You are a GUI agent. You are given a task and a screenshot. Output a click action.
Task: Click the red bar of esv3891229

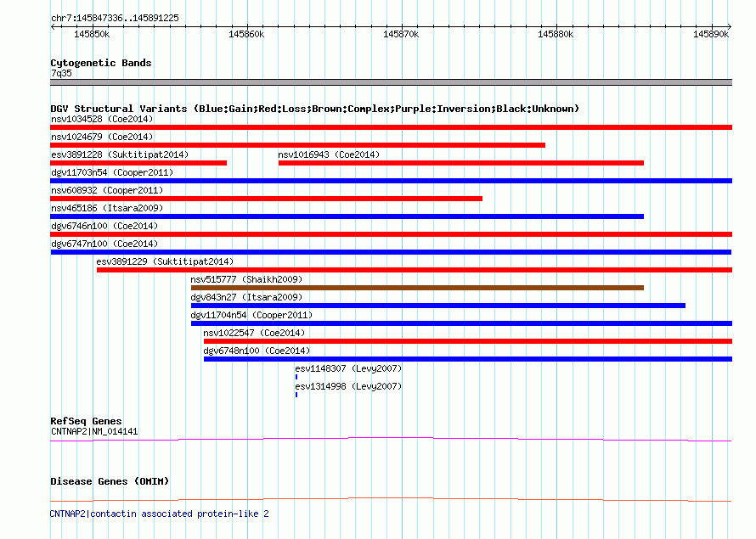(415, 270)
